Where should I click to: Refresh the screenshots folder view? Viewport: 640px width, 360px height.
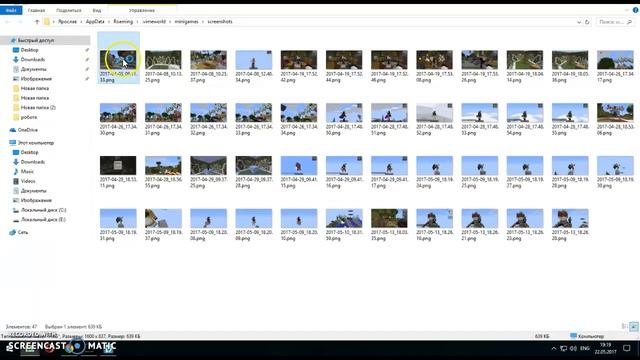click(x=587, y=22)
